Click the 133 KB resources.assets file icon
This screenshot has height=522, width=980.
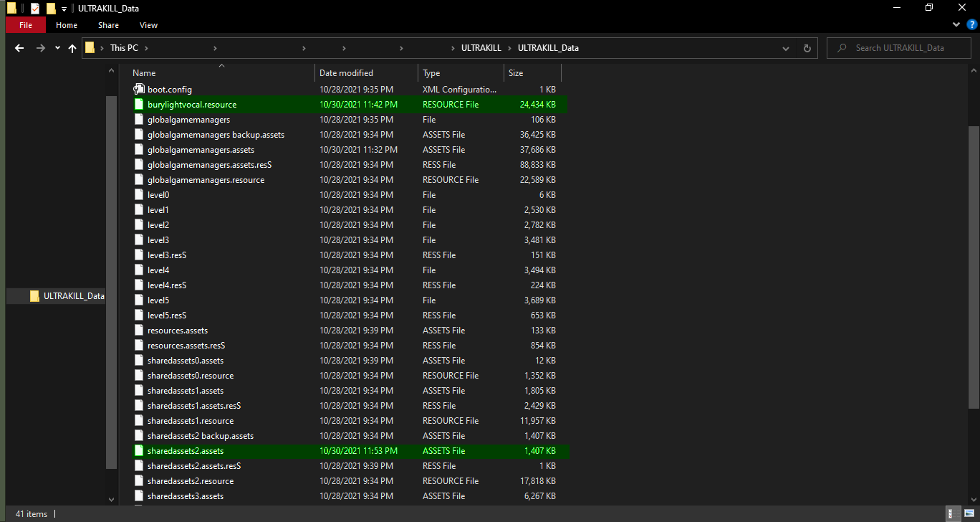[140, 331]
